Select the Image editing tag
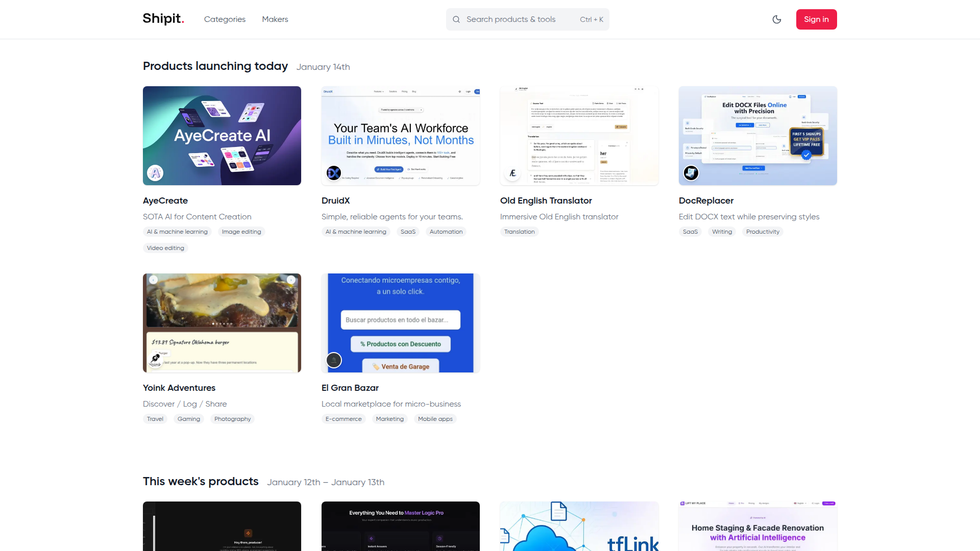This screenshot has width=980, height=551. click(x=241, y=232)
